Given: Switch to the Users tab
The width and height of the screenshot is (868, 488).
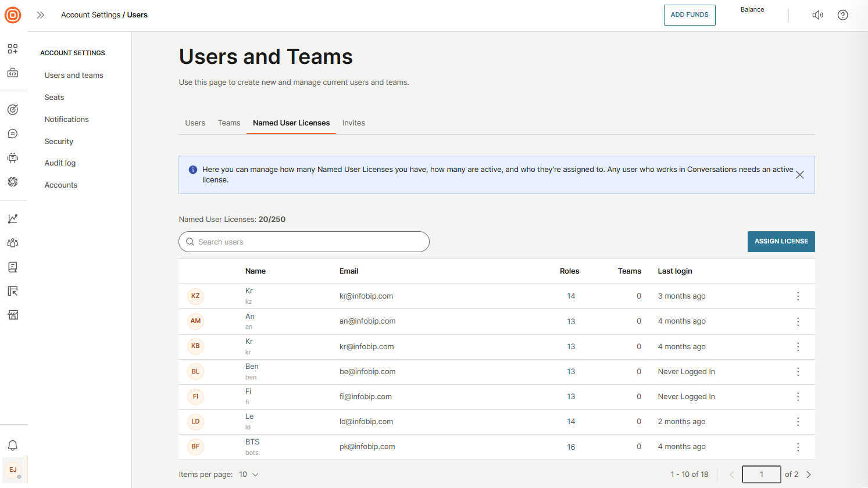Looking at the screenshot, I should pyautogui.click(x=195, y=123).
